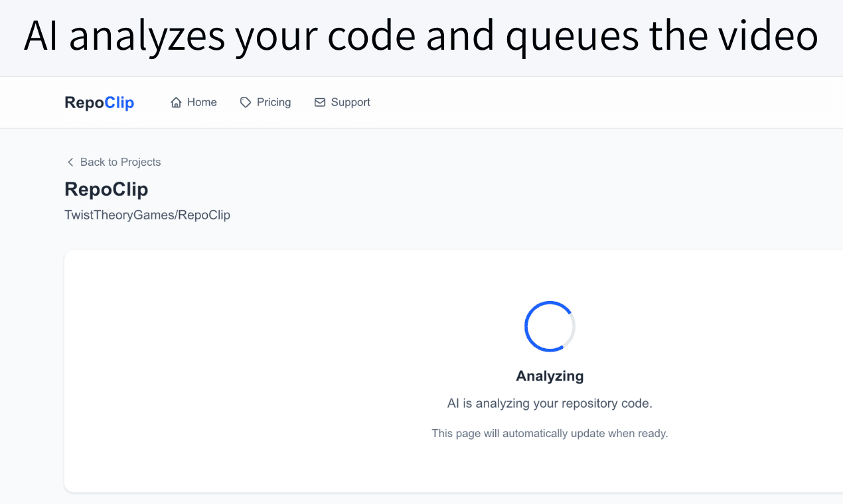The image size is (843, 504).
Task: Click the envelope icon beside Support
Action: click(x=320, y=103)
